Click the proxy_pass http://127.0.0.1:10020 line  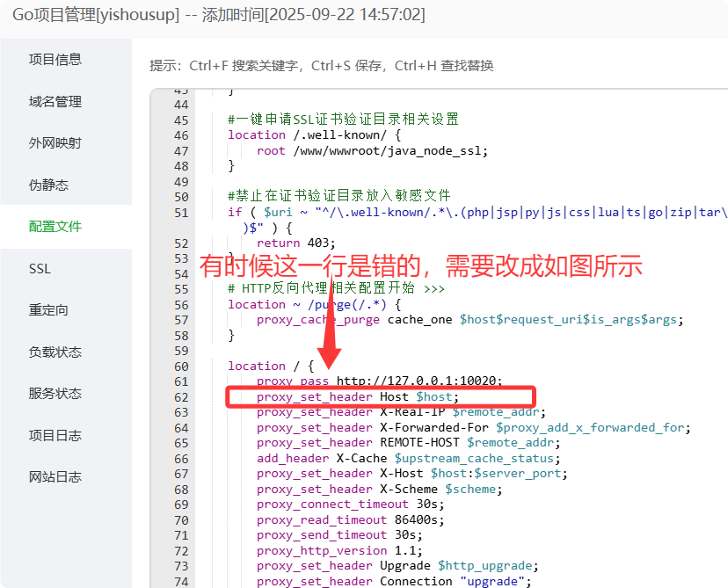380,381
